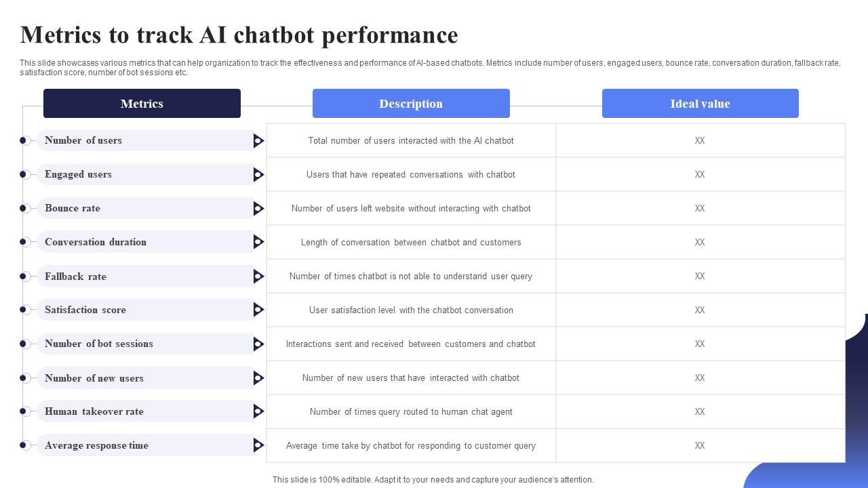The height and width of the screenshot is (488, 868).
Task: Click the arrow beside Number of new users
Action: 258,378
